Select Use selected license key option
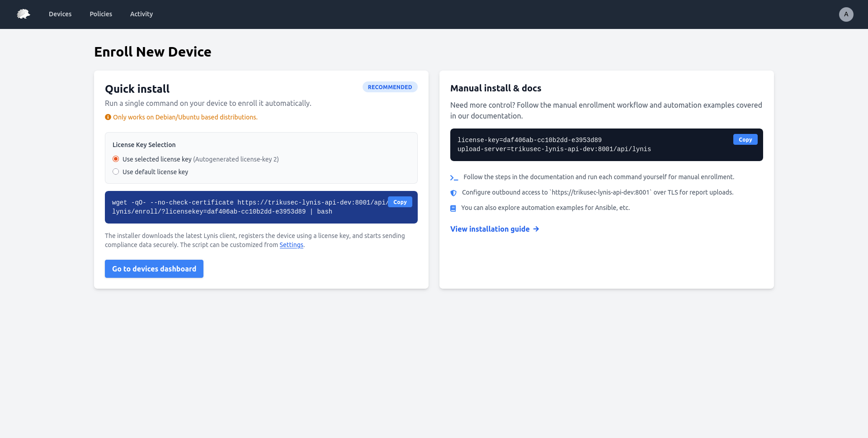This screenshot has width=868, height=438. pos(116,159)
